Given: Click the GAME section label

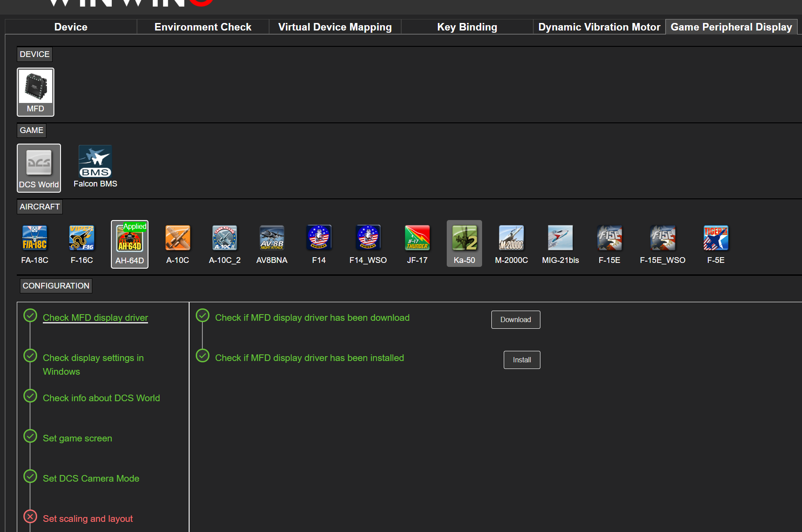Looking at the screenshot, I should pos(31,130).
